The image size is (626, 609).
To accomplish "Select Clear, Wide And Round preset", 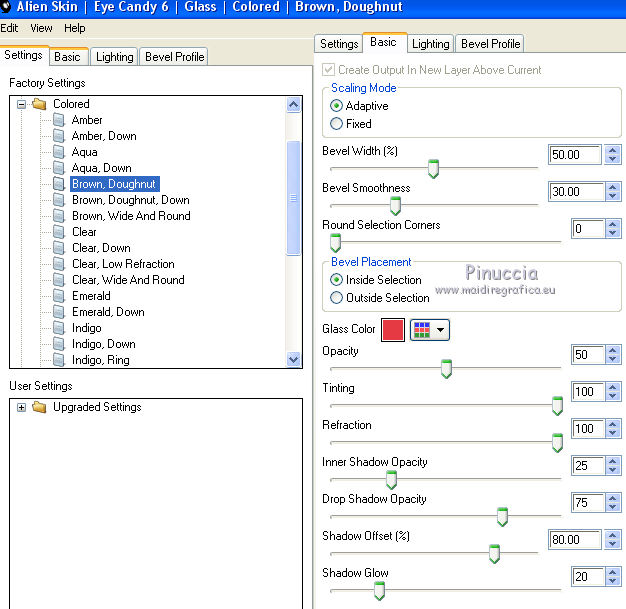I will point(128,280).
